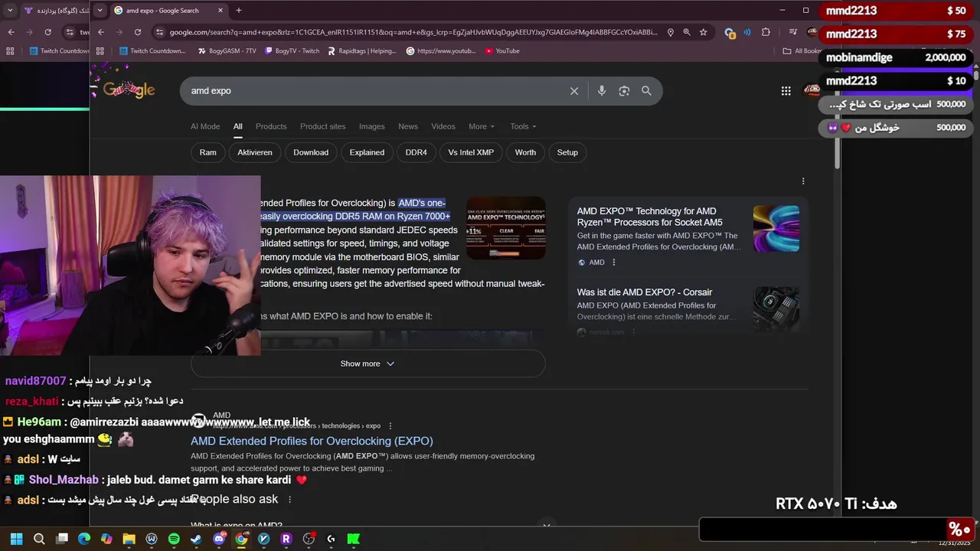Open the Twitch Countdown bookmark in the front window
980x551 pixels.
click(152, 51)
